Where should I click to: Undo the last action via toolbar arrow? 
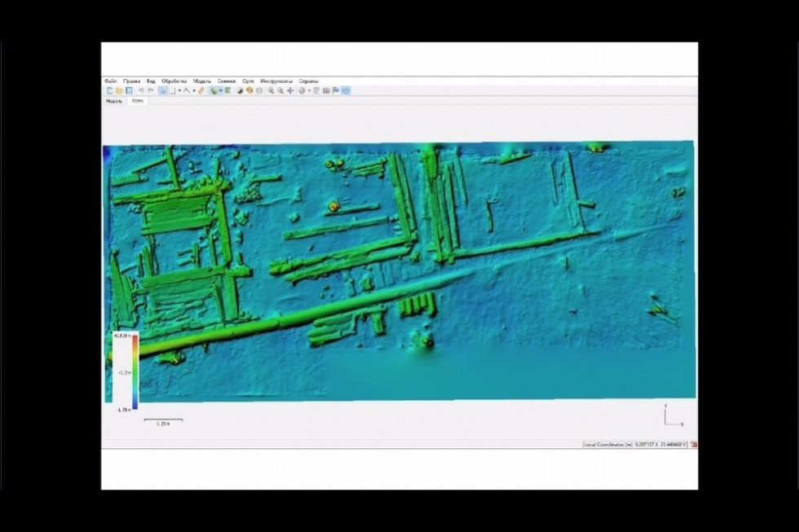point(141,90)
